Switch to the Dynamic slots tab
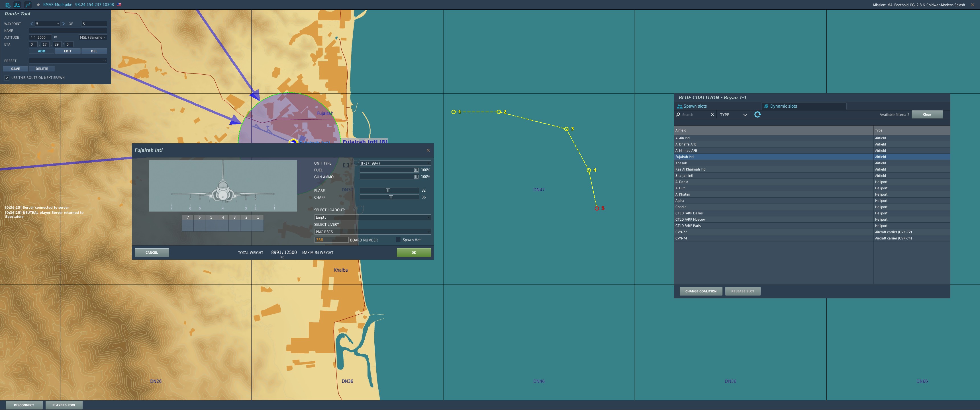 pos(783,106)
